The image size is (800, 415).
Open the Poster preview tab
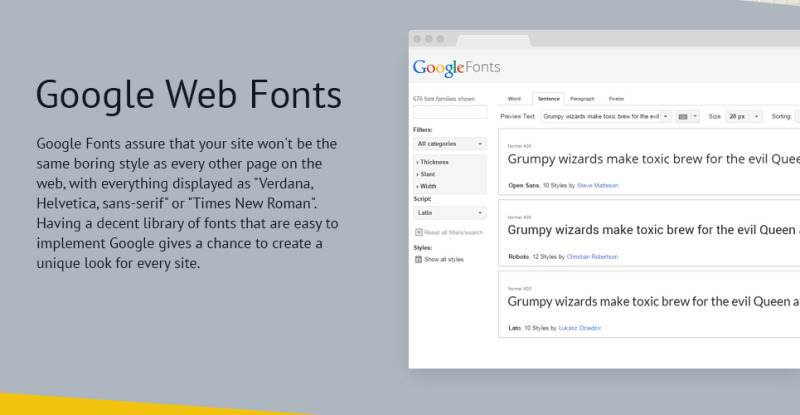(616, 99)
